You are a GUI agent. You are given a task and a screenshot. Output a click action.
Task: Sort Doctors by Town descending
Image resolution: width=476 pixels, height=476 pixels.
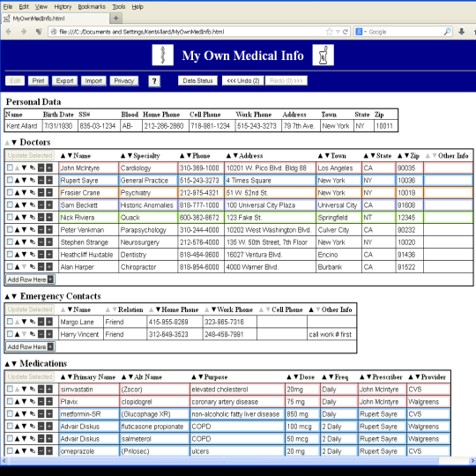[327, 156]
